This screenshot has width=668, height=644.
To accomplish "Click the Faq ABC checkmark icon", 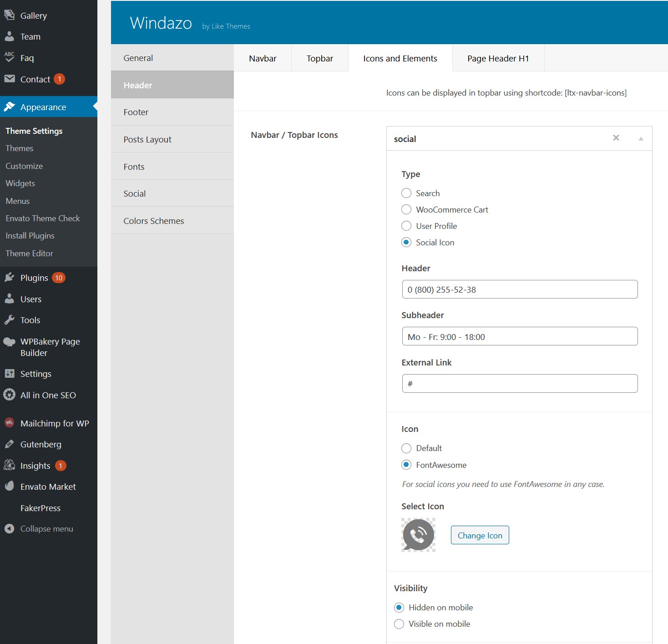I will pyautogui.click(x=9, y=57).
